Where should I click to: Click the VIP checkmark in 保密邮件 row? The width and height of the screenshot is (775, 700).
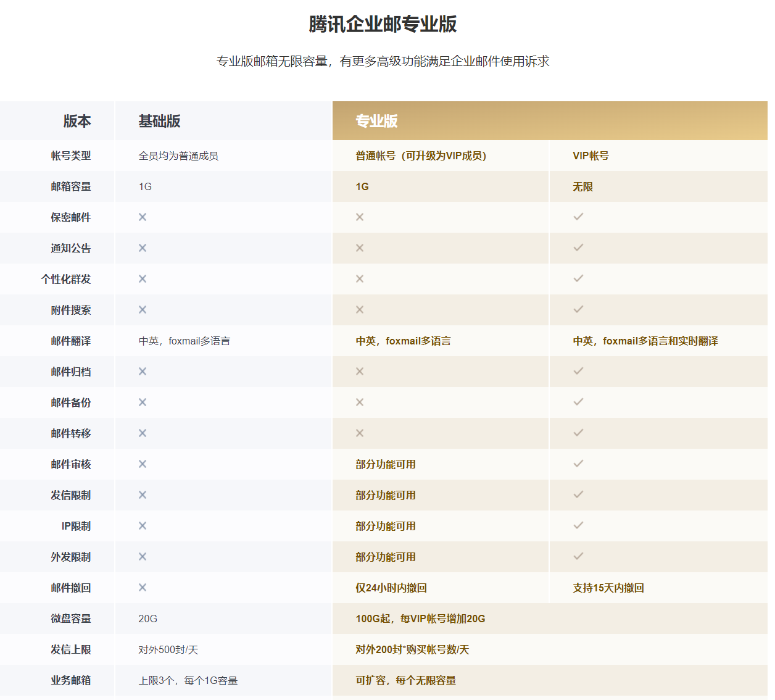tap(578, 217)
